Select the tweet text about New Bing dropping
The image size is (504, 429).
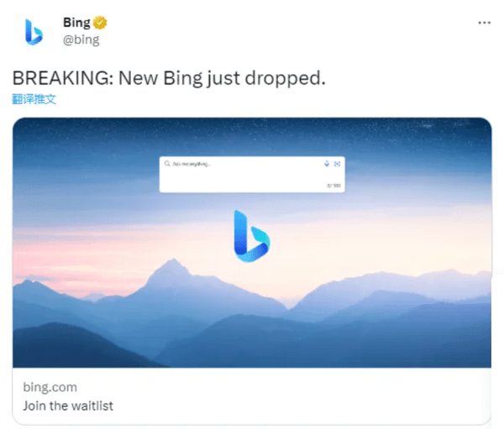click(x=169, y=78)
